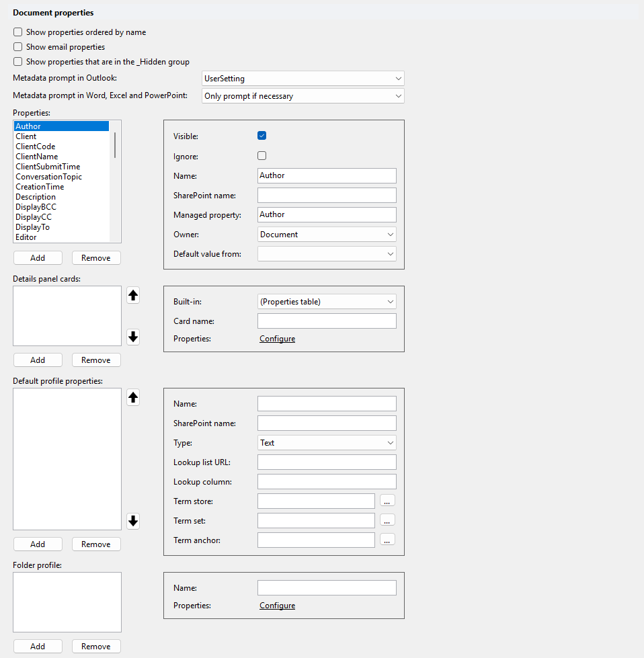
Task: Focus the property SharePoint name field
Action: click(x=327, y=195)
